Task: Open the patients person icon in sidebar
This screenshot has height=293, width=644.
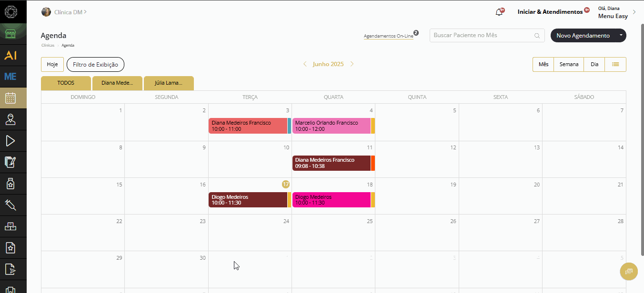Action: click(x=10, y=119)
